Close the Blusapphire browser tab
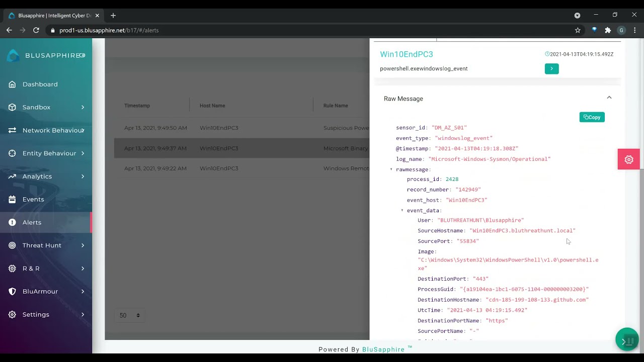This screenshot has height=362, width=644. 97,16
